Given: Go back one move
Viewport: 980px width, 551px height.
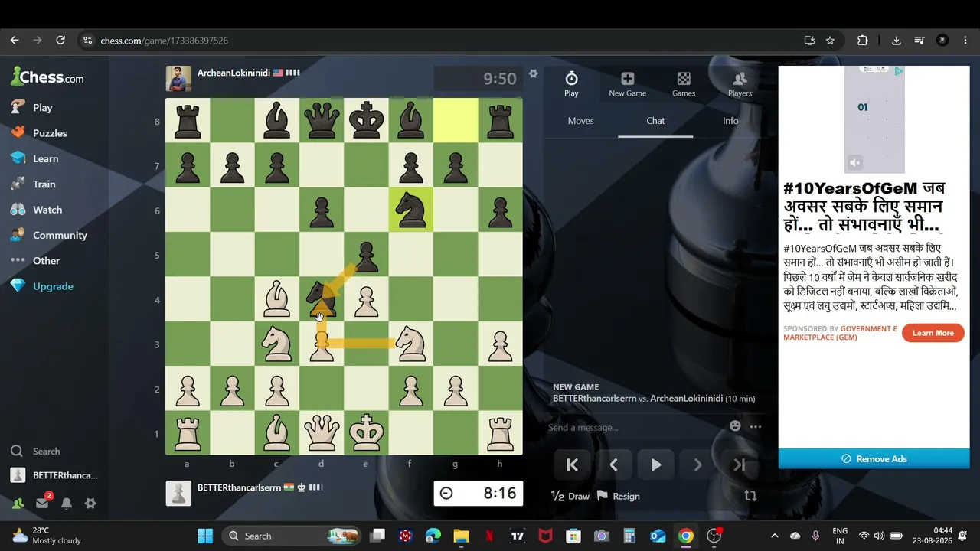Looking at the screenshot, I should [613, 465].
